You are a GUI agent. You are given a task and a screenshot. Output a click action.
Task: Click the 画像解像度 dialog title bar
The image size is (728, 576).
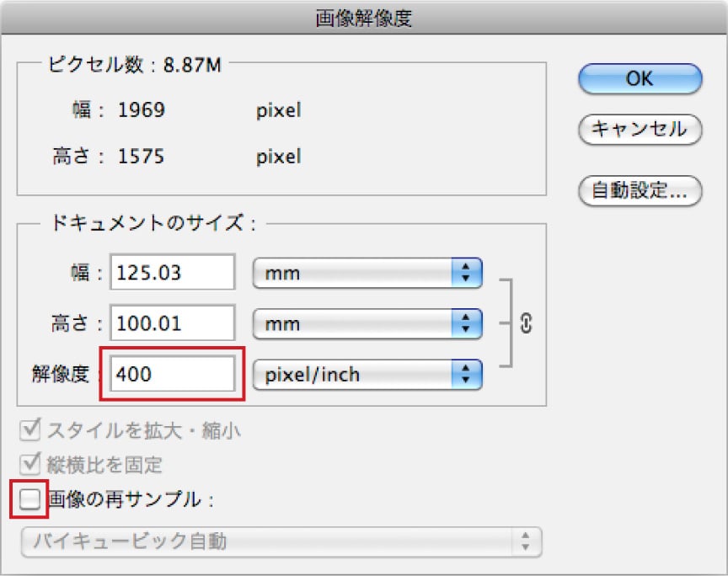(364, 16)
